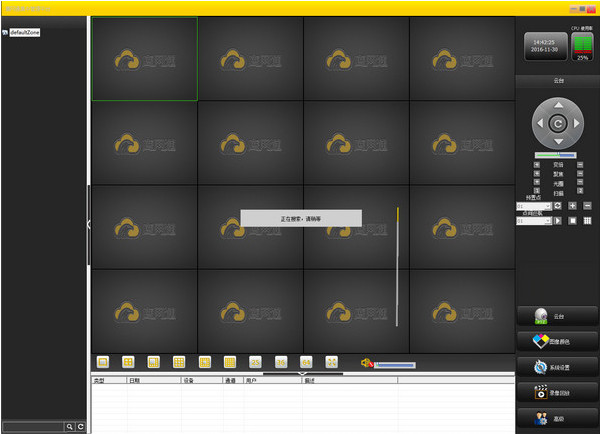The width and height of the screenshot is (600, 434).
Task: Open the preset point dropdown
Action: (x=547, y=206)
